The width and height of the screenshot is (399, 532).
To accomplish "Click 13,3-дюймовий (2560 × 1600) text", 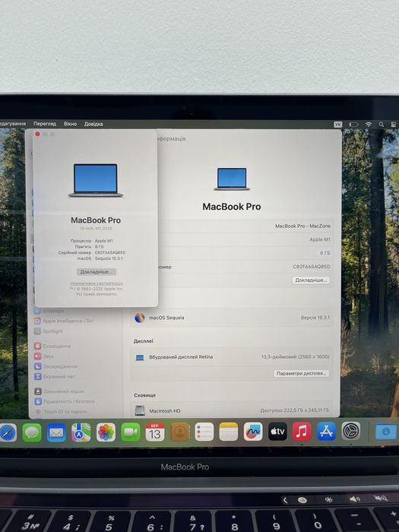I will pos(295,356).
